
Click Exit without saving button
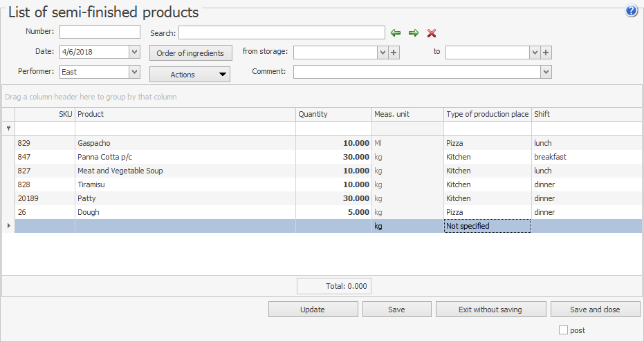[x=490, y=310]
